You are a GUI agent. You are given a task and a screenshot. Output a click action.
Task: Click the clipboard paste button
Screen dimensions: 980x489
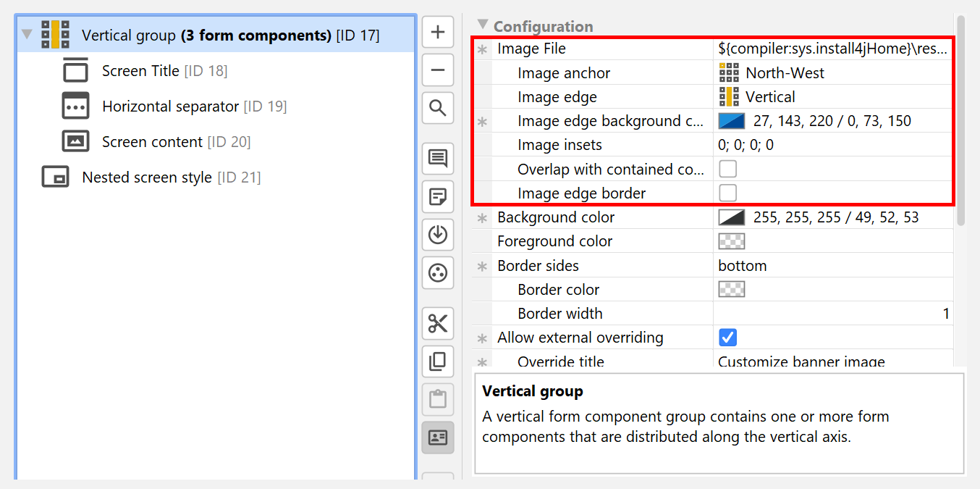point(438,399)
